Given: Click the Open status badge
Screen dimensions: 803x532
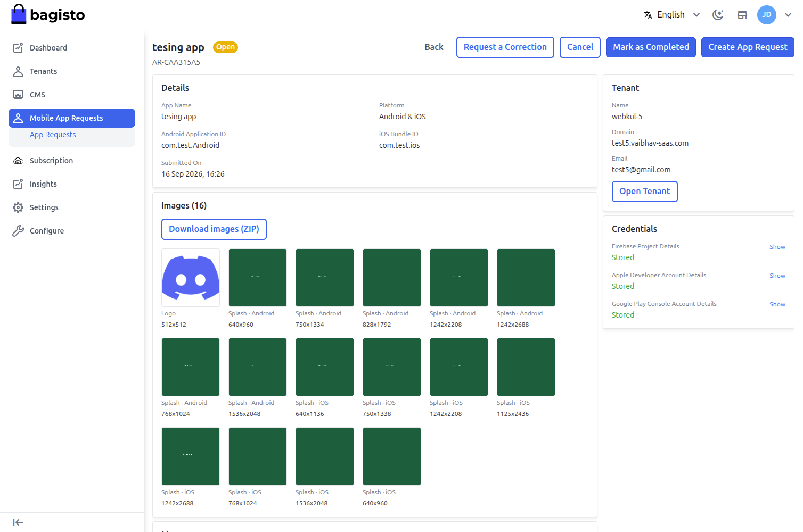Looking at the screenshot, I should click(x=225, y=47).
